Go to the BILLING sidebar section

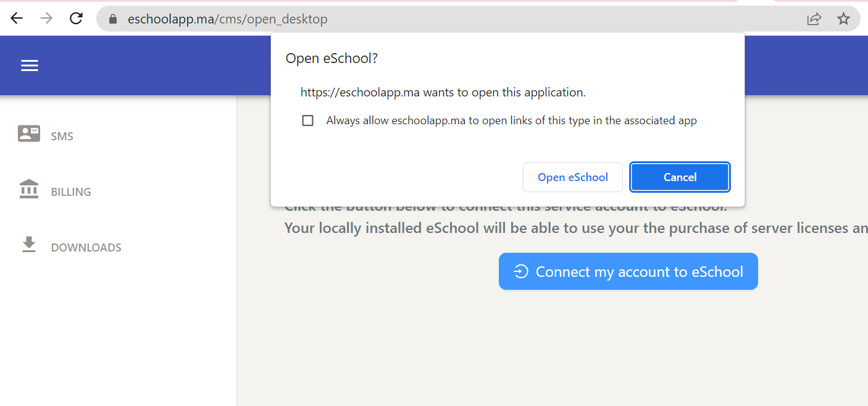click(x=71, y=192)
